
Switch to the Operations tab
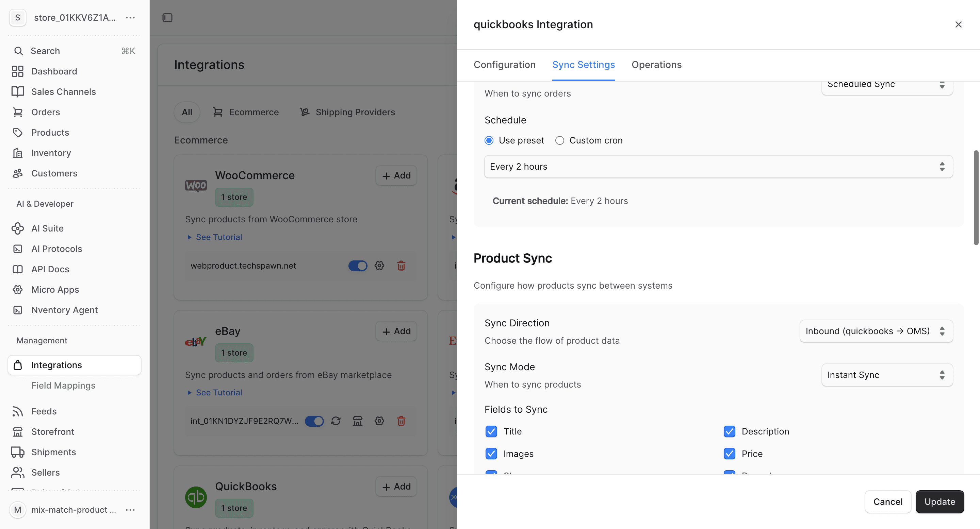click(x=656, y=65)
